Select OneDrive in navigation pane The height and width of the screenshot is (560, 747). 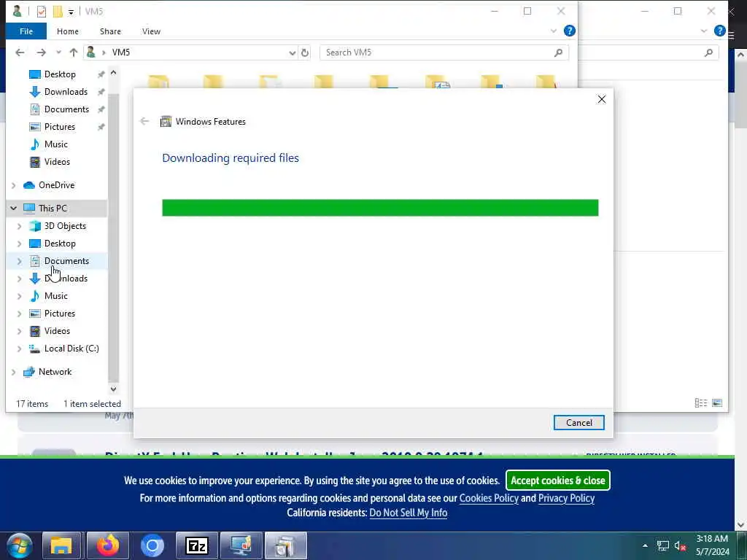pyautogui.click(x=56, y=185)
